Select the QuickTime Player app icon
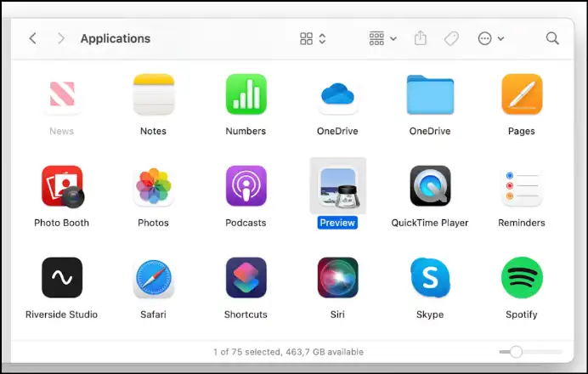588x374 pixels. [x=431, y=186]
